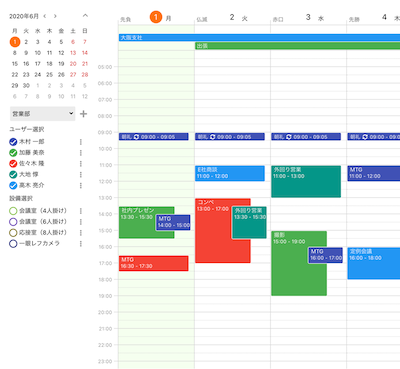Open Tuesday's 朝礼 09:00 event
The width and height of the screenshot is (400, 369).
coord(230,137)
